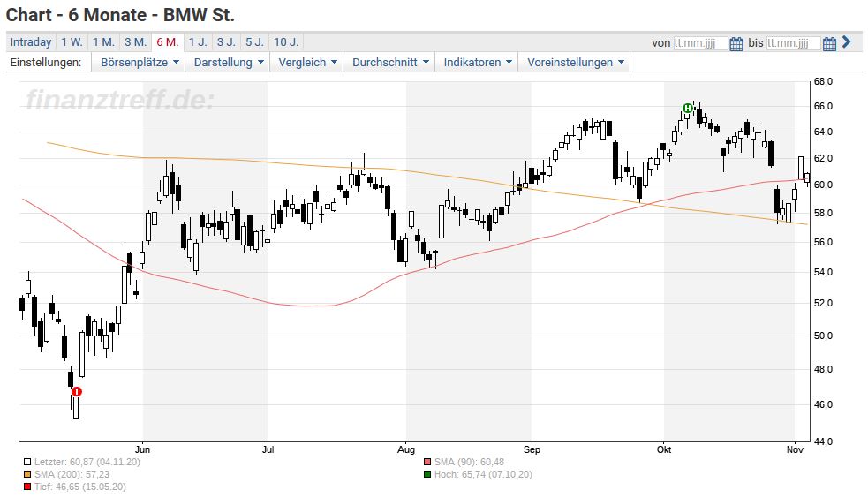The image size is (868, 498).
Task: Switch to the 1 M. time range
Action: (x=103, y=42)
